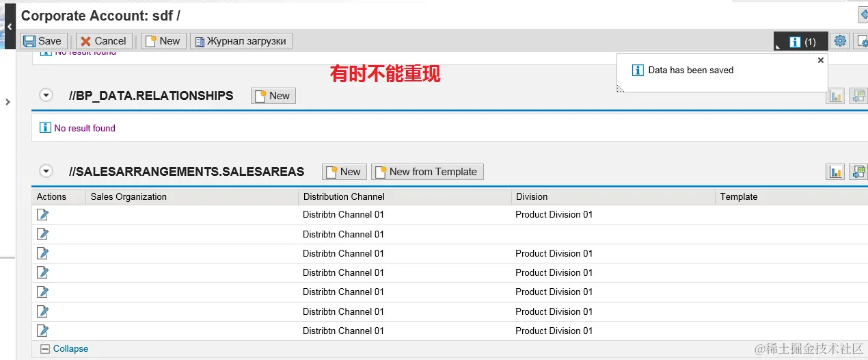This screenshot has height=360, width=868.
Task: Click the 'No result found' message in Relationships
Action: point(85,128)
